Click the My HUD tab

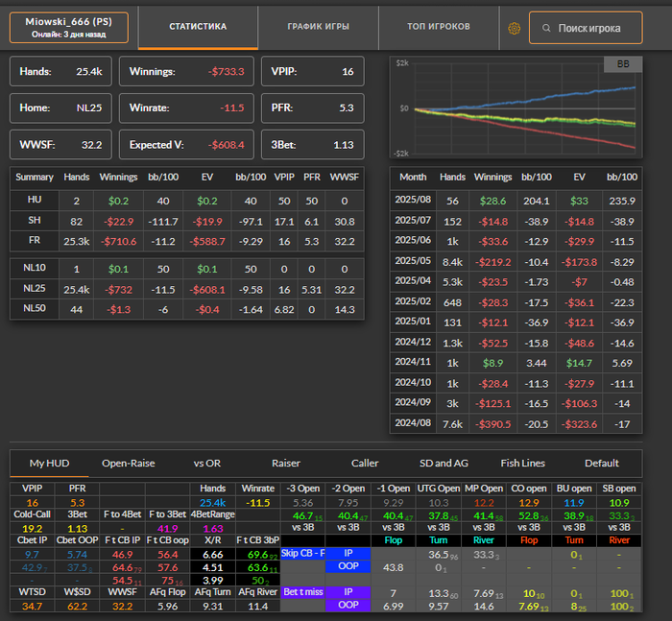tap(49, 463)
